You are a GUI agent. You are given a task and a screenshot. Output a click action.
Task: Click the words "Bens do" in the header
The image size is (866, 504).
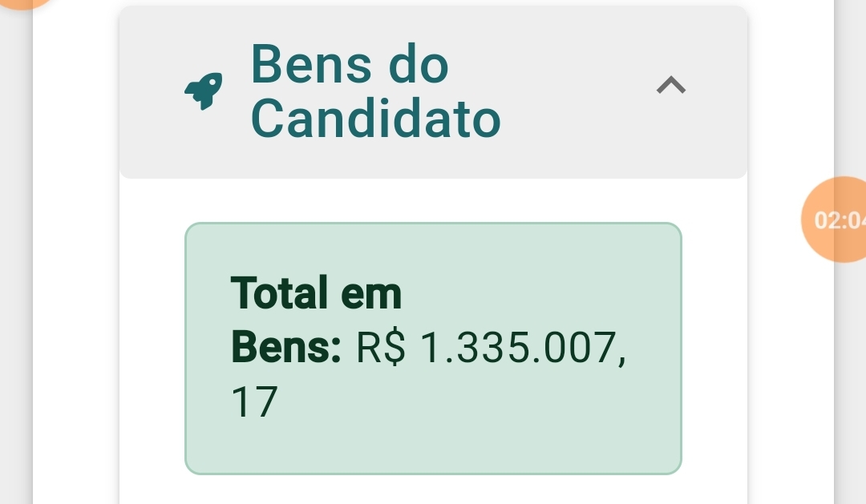tap(350, 64)
